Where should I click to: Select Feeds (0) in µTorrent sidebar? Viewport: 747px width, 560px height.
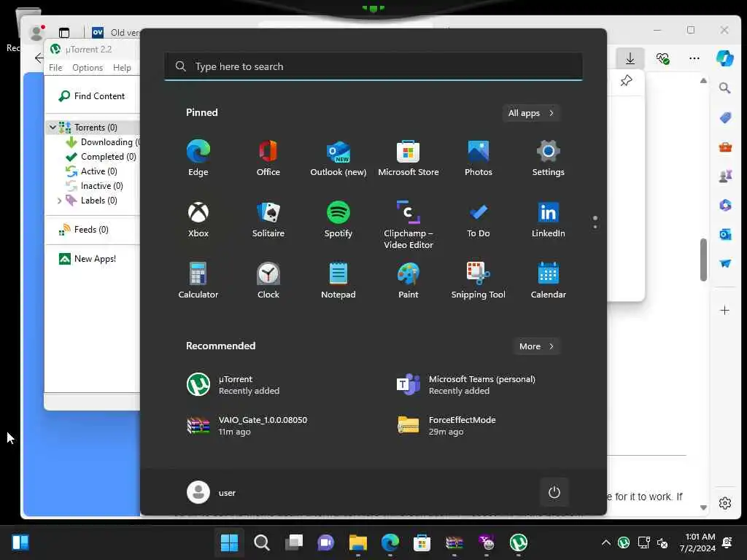(x=84, y=230)
